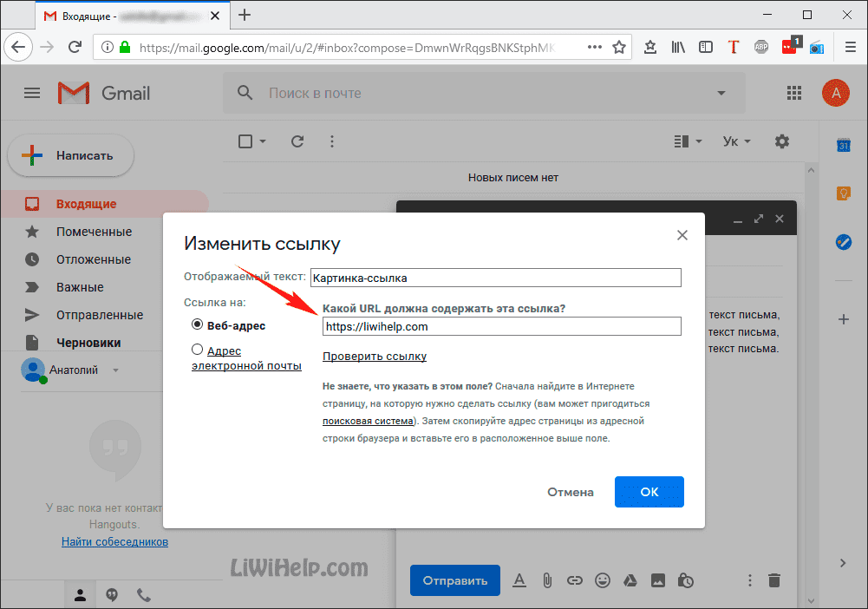Open the split pane mode dropdown
Screen dimensions: 868x609
click(x=688, y=141)
